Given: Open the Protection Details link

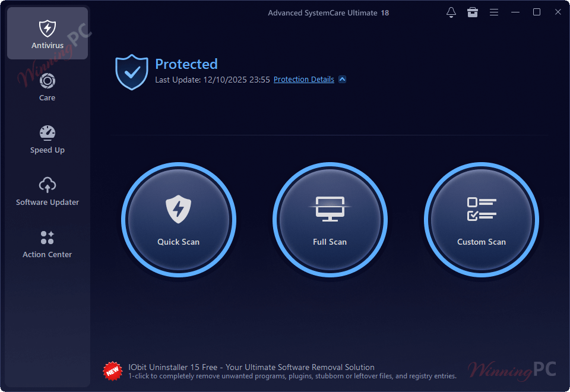Looking at the screenshot, I should 303,79.
